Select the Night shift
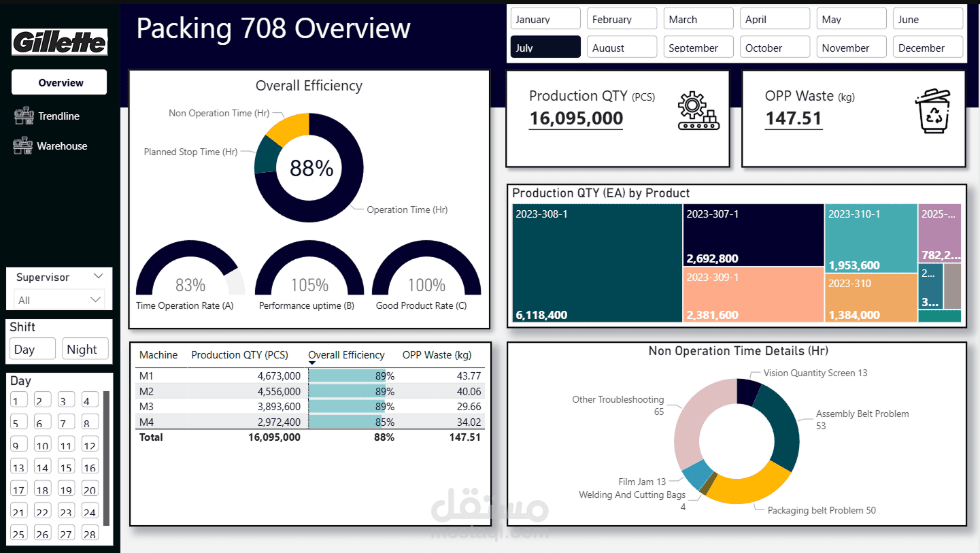980x553 pixels. click(84, 349)
